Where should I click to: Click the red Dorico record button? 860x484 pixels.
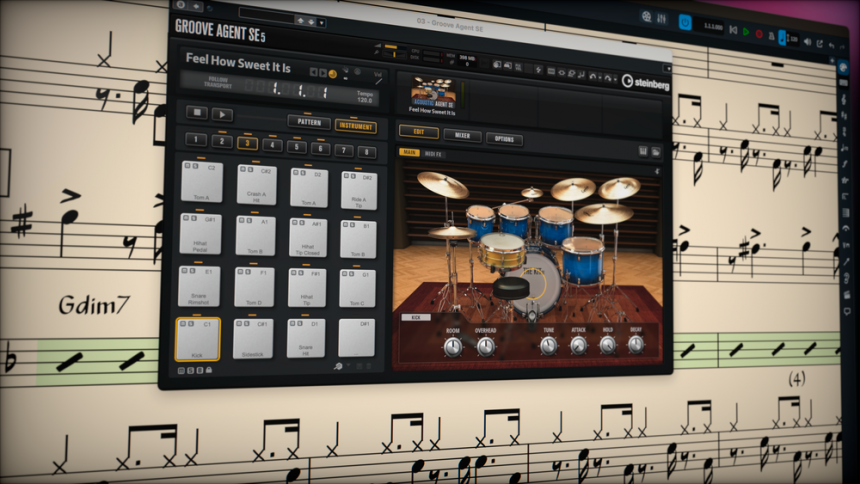[x=759, y=34]
